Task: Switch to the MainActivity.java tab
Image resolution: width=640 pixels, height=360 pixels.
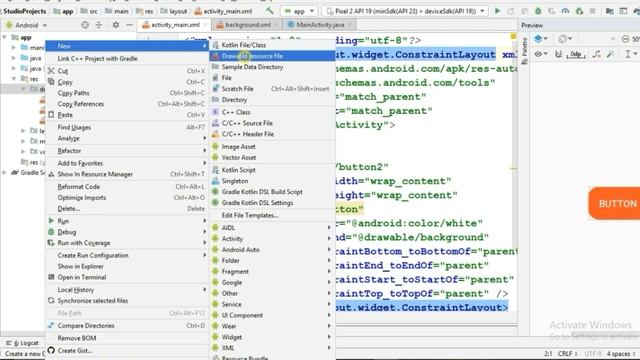Action: click(x=319, y=25)
